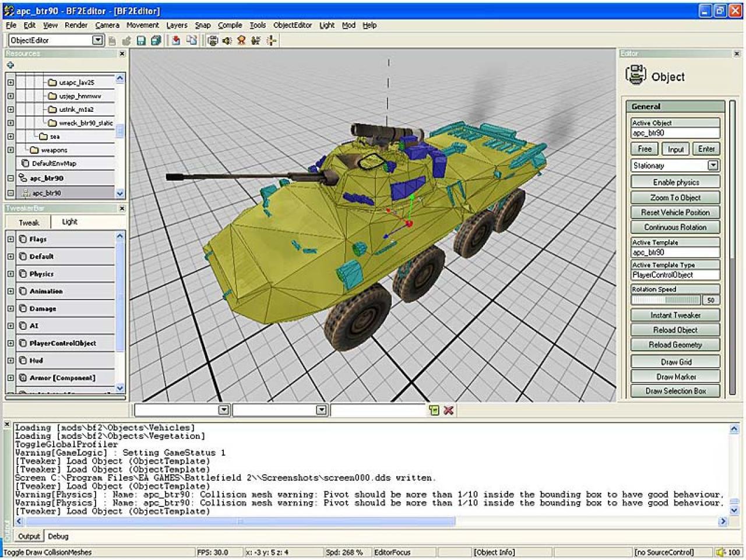Click the object editor toolbar icon left of the speaker
The image size is (746, 560).
(213, 40)
